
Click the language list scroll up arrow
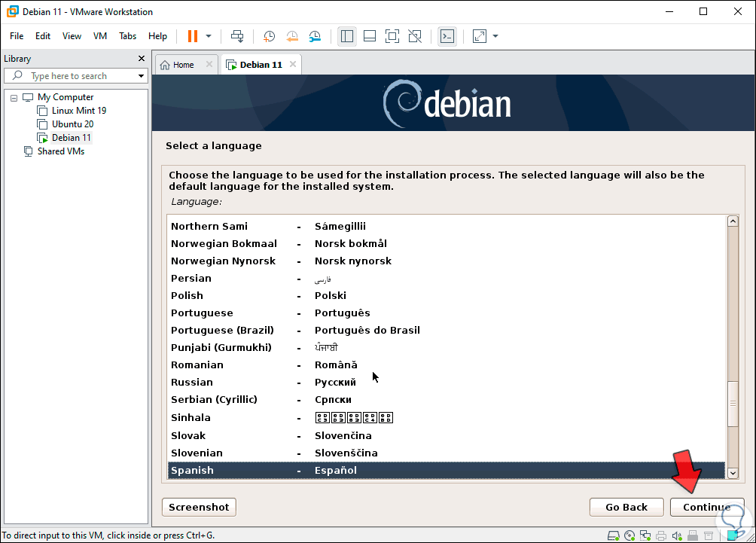733,221
